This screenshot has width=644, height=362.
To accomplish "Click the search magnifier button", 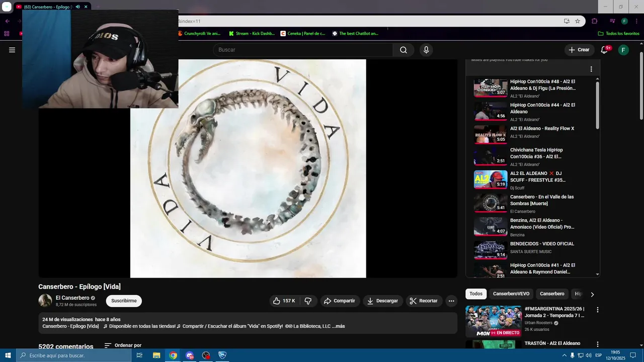I will 404,50.
